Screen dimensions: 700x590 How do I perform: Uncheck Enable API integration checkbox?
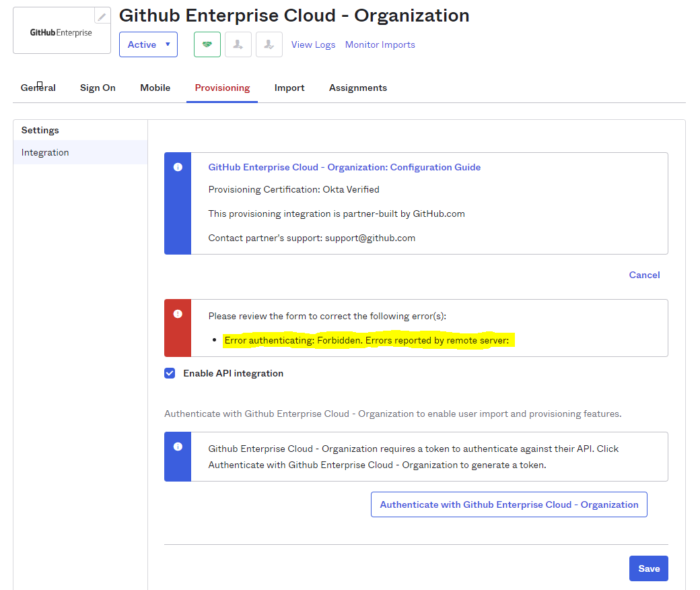[x=170, y=373]
